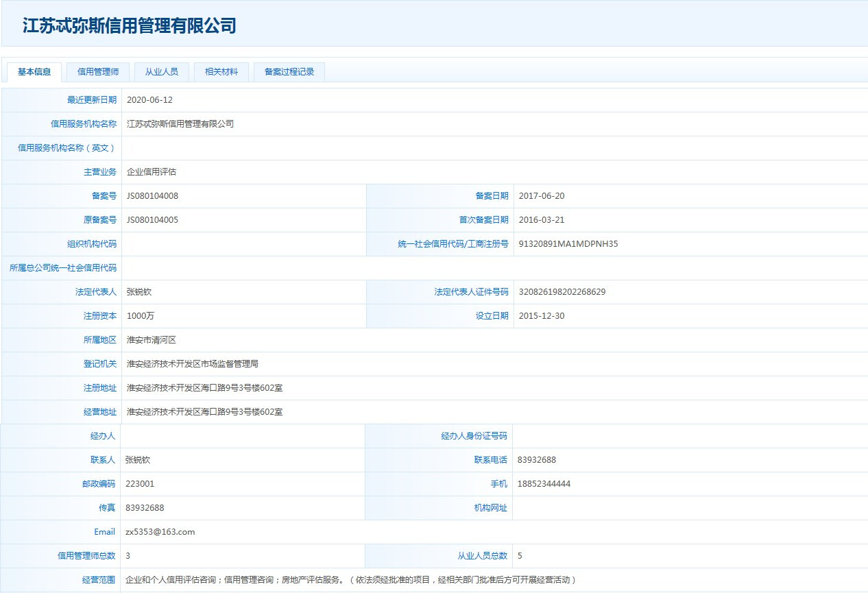Viewport: 868px width, 593px height.
Task: Open the 相关材料 tab
Action: [221, 72]
